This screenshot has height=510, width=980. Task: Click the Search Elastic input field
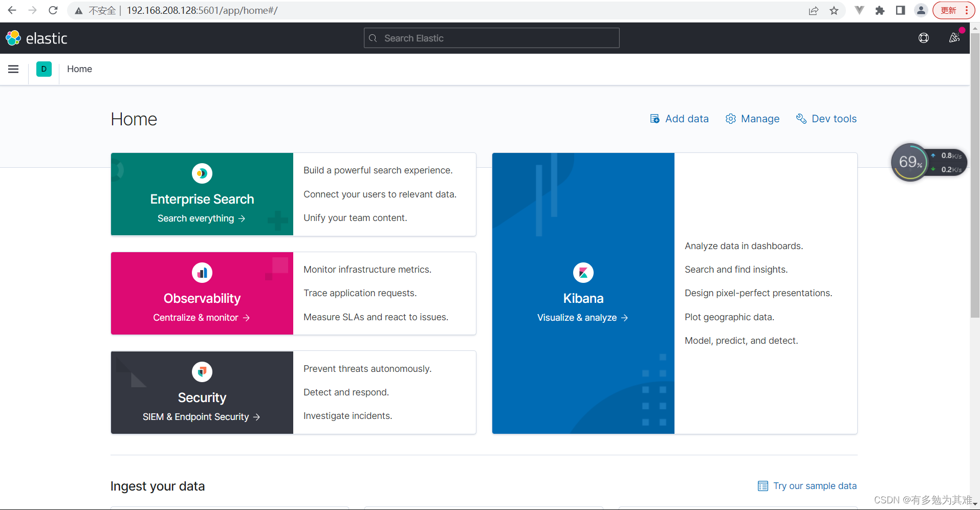tap(492, 38)
